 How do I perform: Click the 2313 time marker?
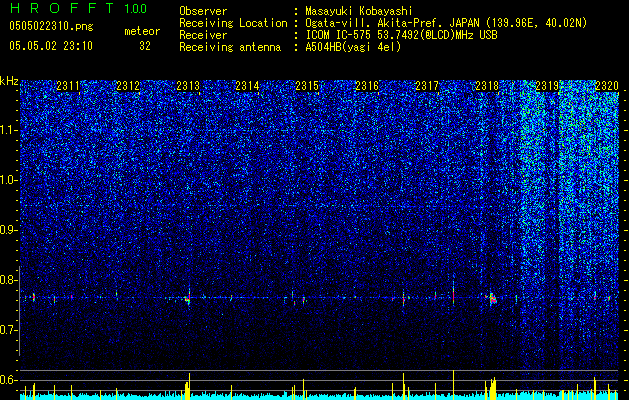[x=188, y=85]
